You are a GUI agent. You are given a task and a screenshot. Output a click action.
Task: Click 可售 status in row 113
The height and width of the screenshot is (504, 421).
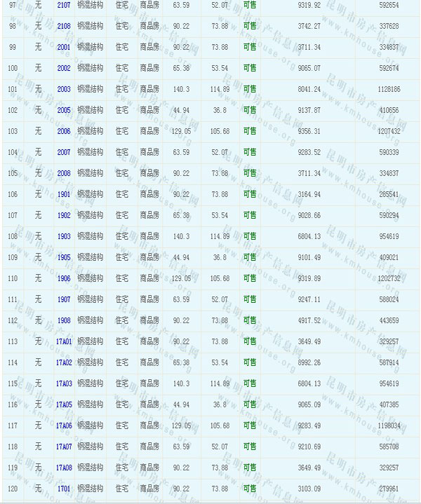click(x=249, y=341)
